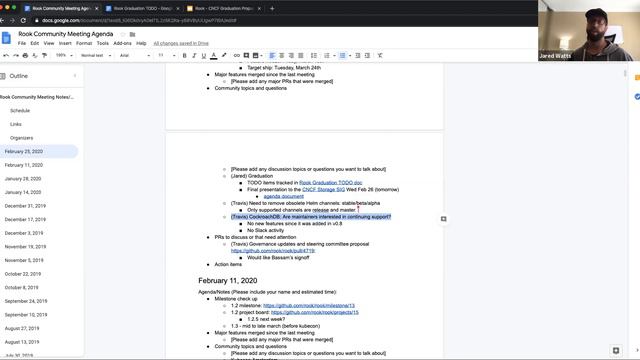Viewport: 640px width, 360px height.
Task: Print the document
Action: click(x=25, y=56)
